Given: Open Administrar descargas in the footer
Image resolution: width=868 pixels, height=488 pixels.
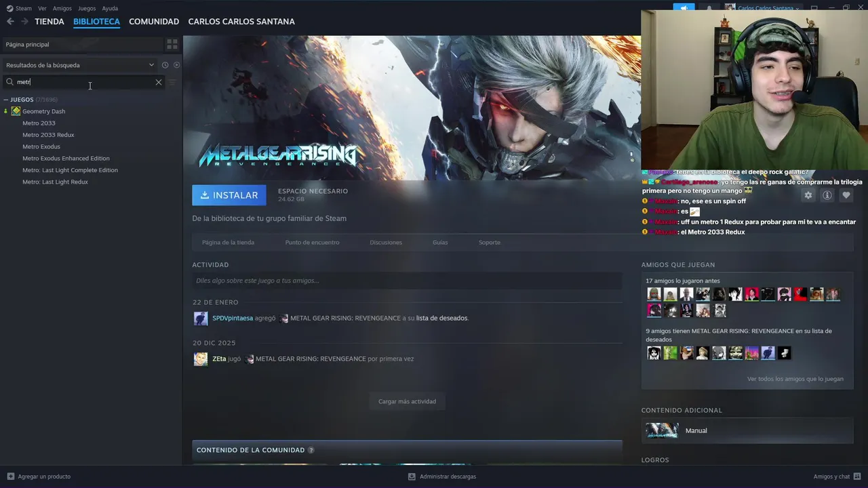Looking at the screenshot, I should click(441, 476).
